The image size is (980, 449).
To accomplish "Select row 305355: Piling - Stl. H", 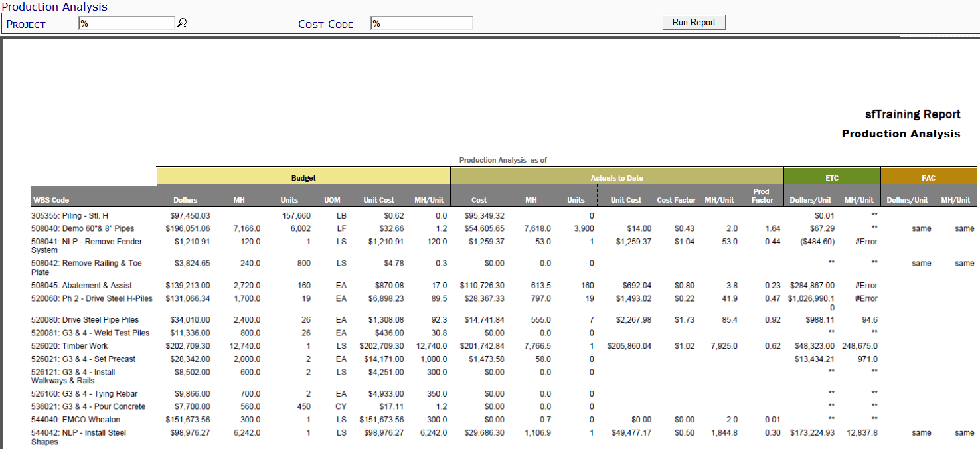I will tap(70, 215).
